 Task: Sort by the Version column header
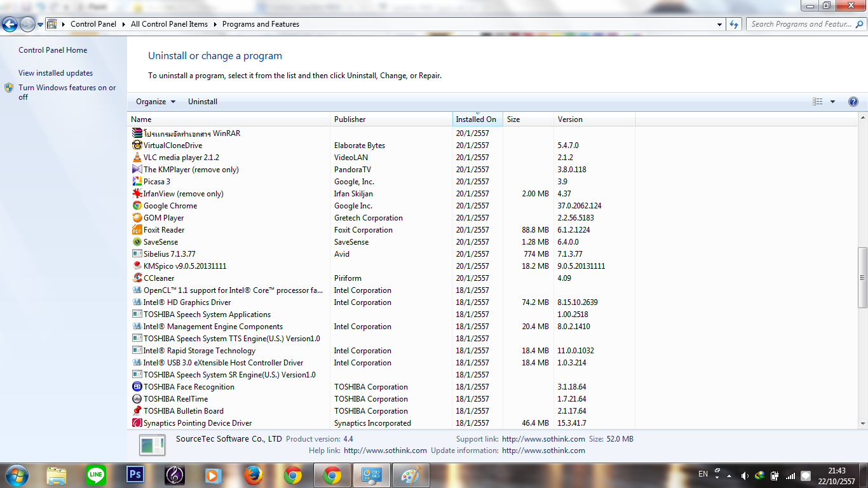[x=595, y=119]
